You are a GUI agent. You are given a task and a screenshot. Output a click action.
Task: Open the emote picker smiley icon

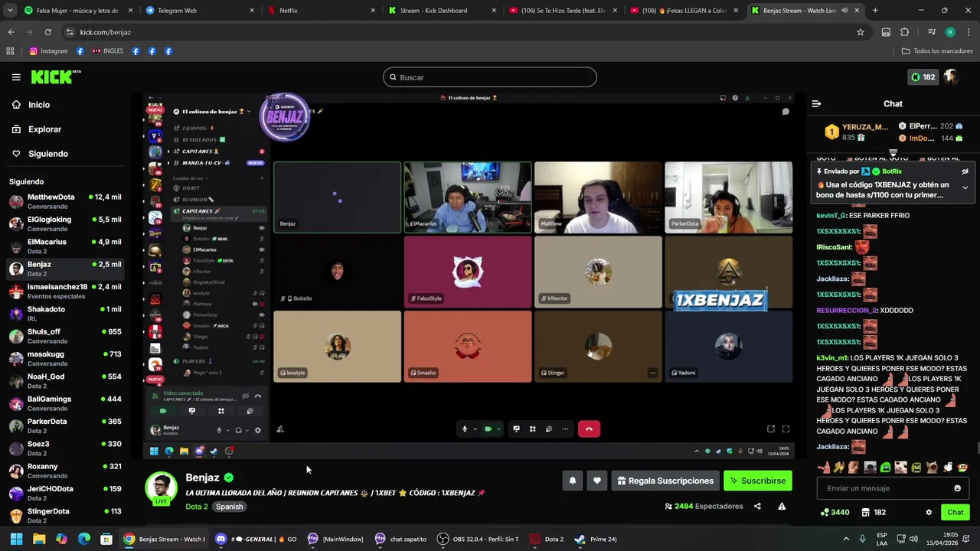point(957,488)
